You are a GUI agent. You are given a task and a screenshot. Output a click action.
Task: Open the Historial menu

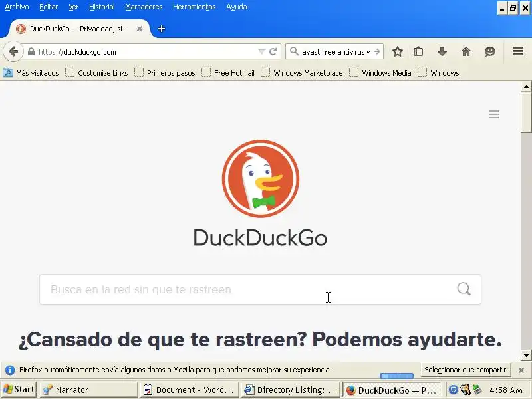click(x=102, y=7)
